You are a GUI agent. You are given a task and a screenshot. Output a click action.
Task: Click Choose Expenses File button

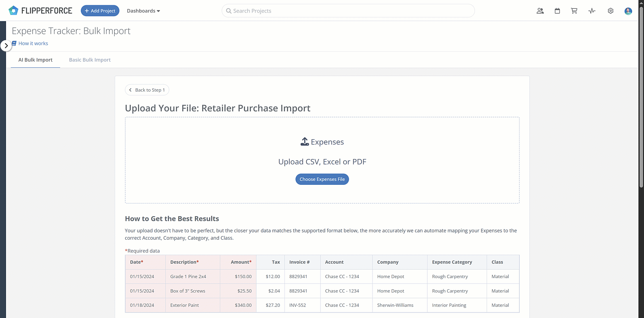(322, 179)
